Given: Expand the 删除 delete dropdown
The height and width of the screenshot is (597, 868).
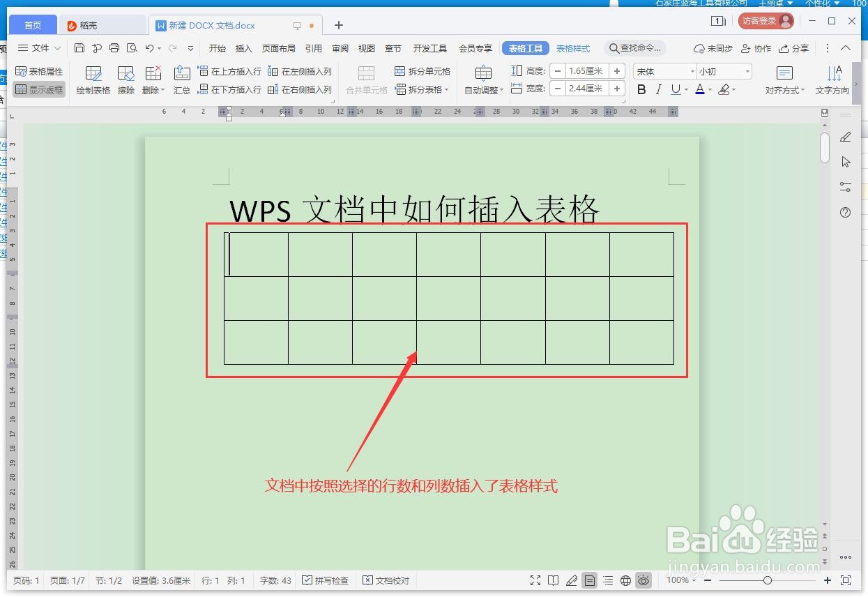Looking at the screenshot, I should click(153, 90).
